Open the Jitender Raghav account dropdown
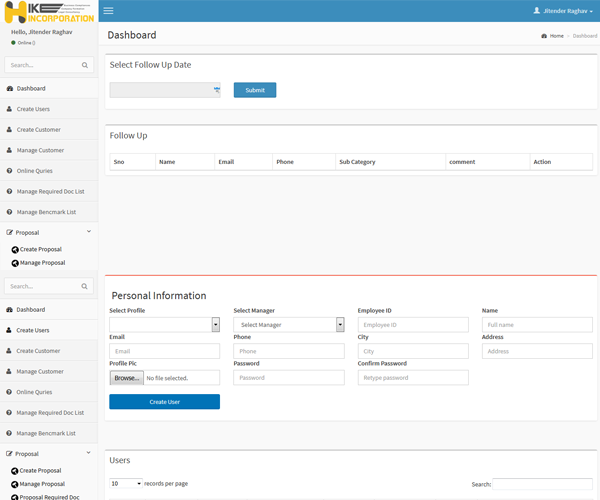The image size is (600, 500). pos(563,11)
